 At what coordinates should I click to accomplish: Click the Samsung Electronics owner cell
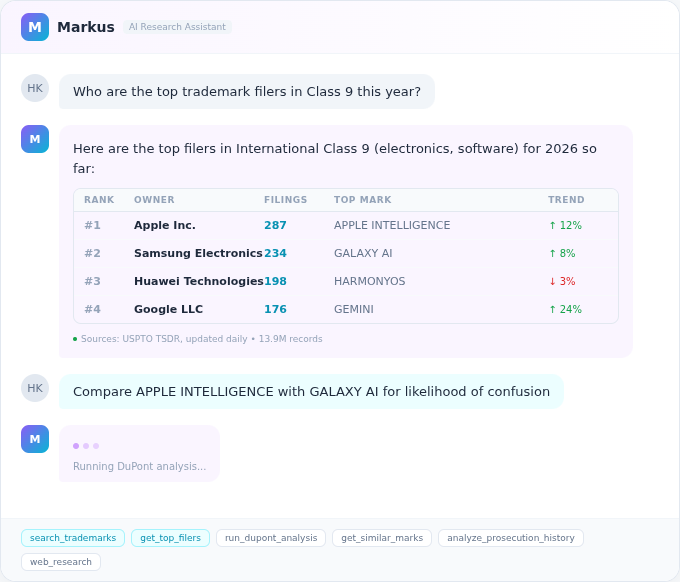tap(198, 253)
